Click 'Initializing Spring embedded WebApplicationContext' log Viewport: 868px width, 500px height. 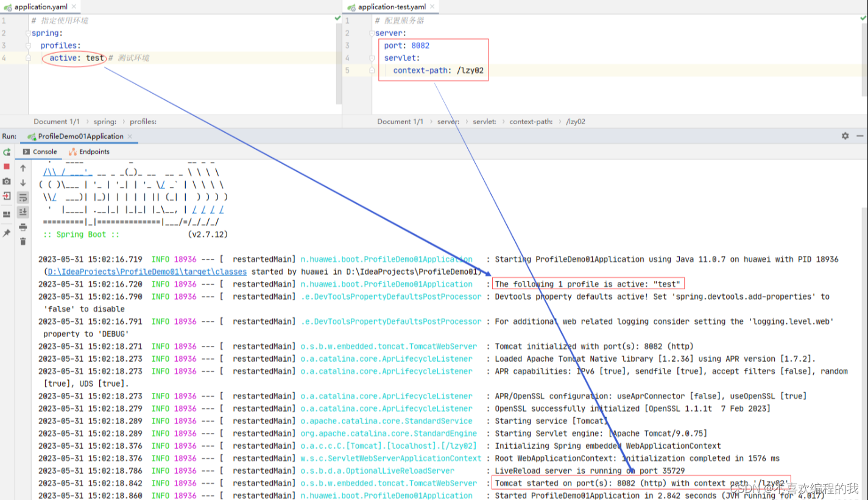pos(608,446)
